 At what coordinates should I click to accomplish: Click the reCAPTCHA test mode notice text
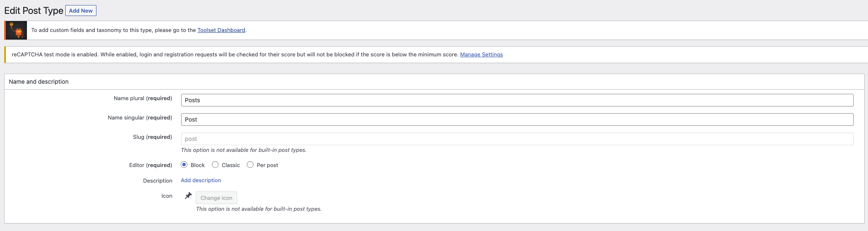point(235,55)
